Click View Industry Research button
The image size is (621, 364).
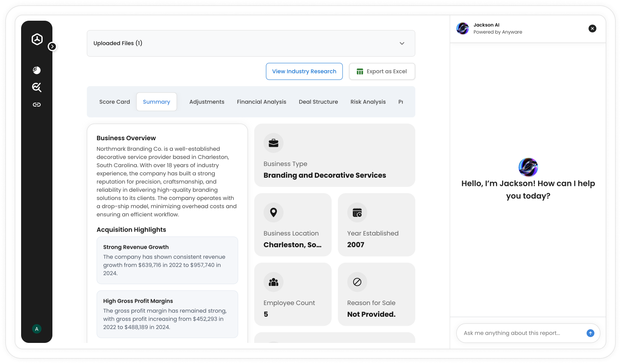coord(304,71)
